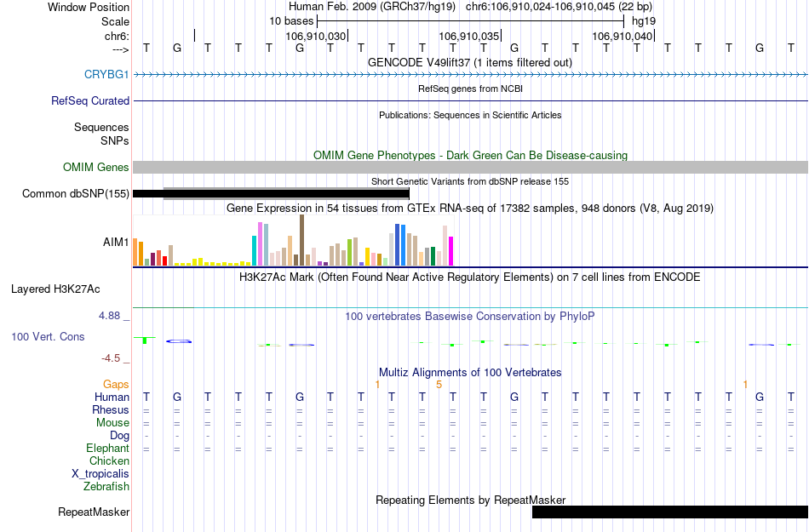Viewport: 809px width, 532px height.
Task: Open the RefSeq Curated track label
Action: point(89,100)
